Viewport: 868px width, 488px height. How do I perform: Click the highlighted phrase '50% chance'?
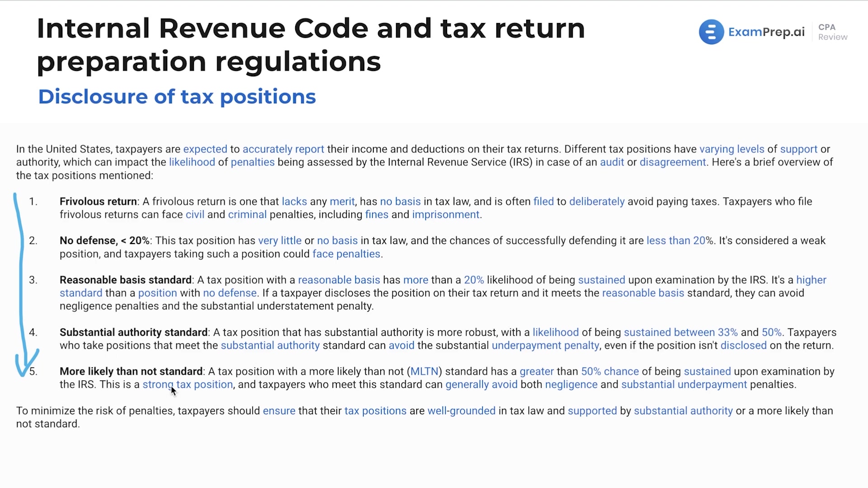tap(610, 371)
